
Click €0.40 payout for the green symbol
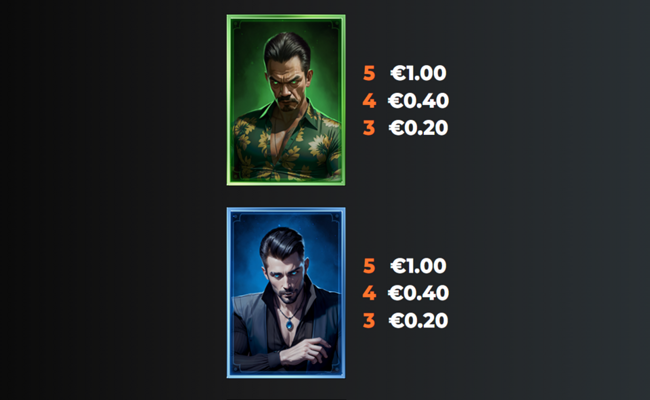[418, 101]
